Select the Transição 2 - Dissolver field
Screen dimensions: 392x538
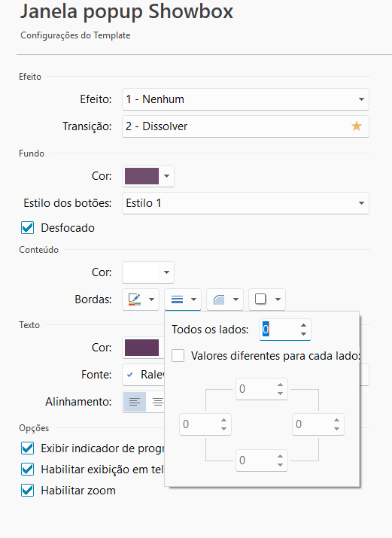pos(245,126)
